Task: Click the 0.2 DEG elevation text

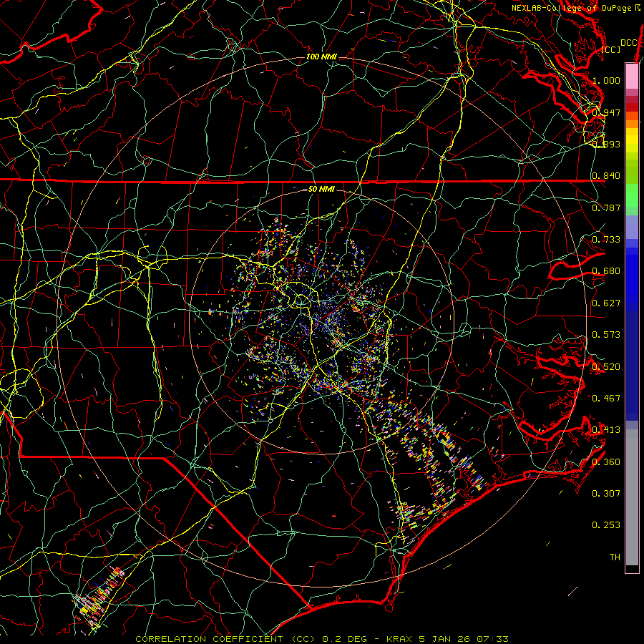Action: 344,639
